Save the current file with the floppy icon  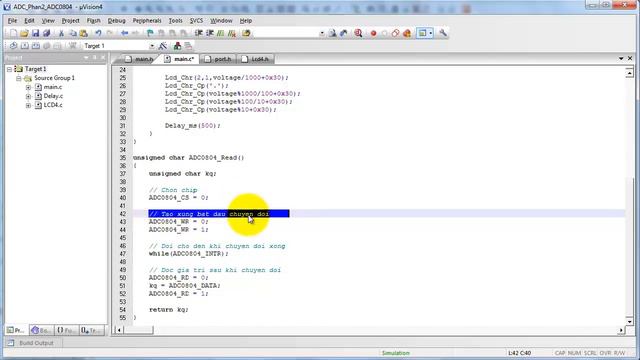pyautogui.click(x=36, y=33)
